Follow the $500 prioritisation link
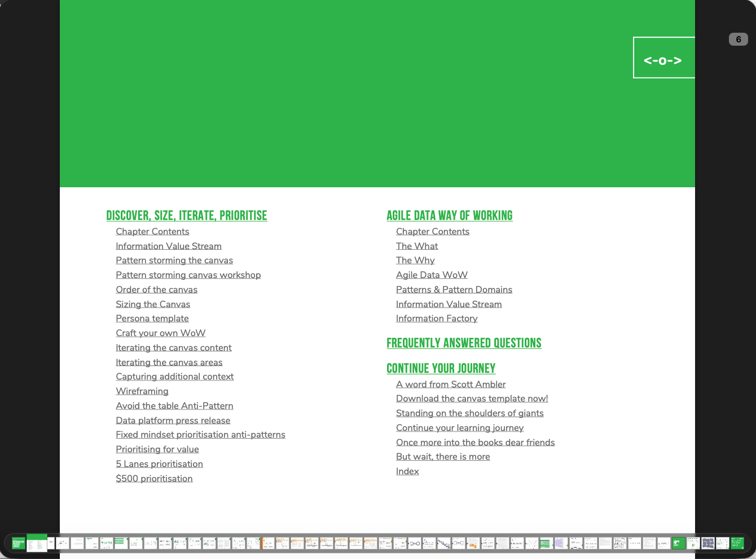This screenshot has height=559, width=756. tap(154, 478)
